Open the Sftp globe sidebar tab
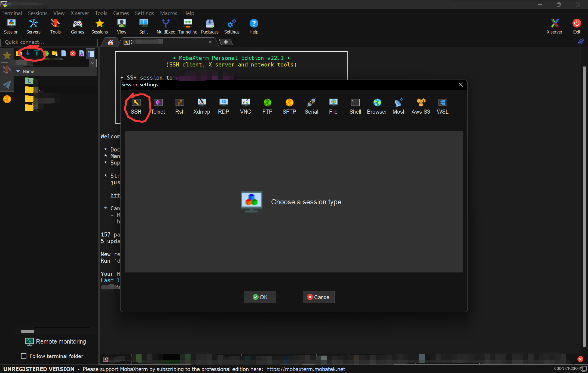 pos(7,99)
